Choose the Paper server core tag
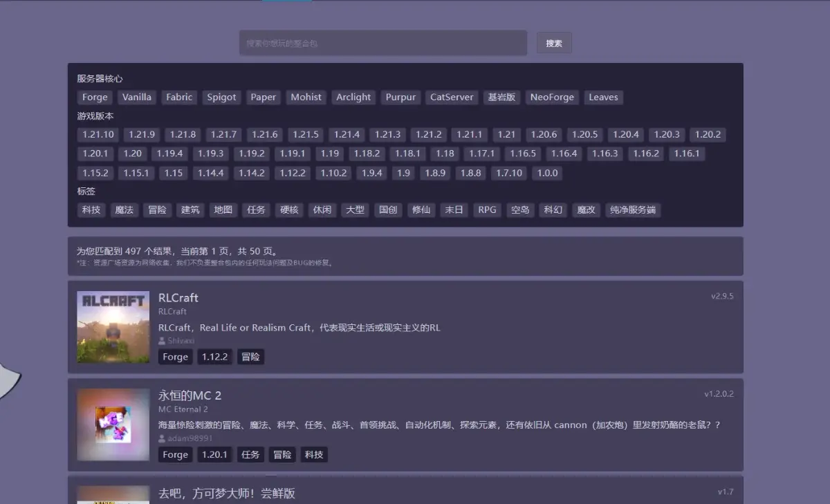The image size is (830, 504). (264, 97)
